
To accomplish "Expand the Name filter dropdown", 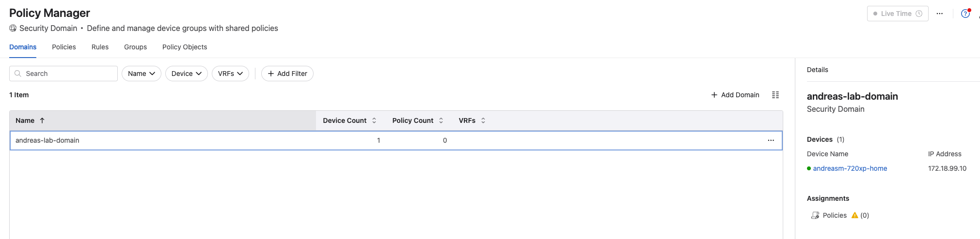I will [141, 74].
